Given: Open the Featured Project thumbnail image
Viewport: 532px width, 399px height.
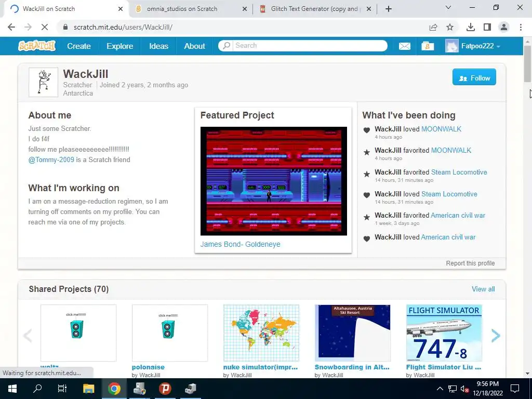Looking at the screenshot, I should (273, 181).
